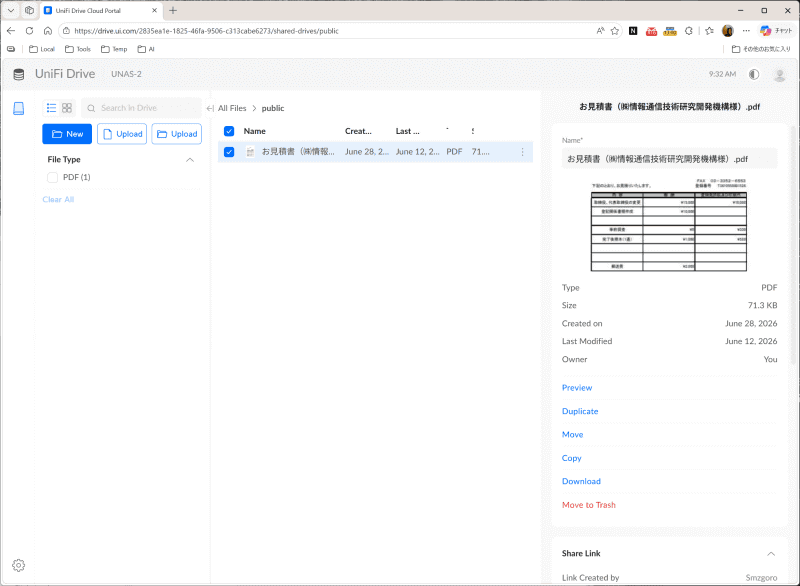Click the Download link in details

[581, 481]
